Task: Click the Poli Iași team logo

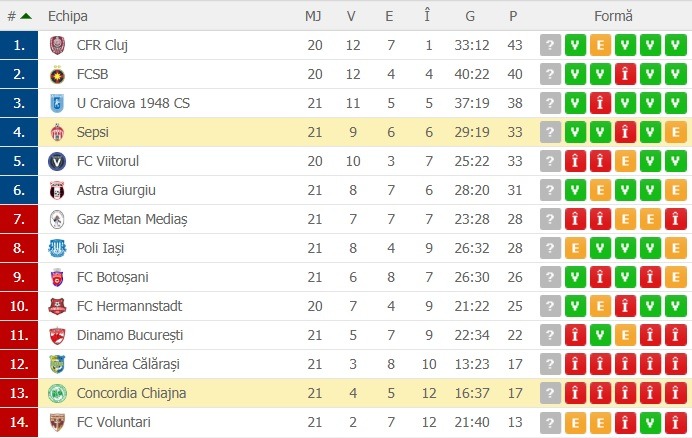Action: coord(57,248)
